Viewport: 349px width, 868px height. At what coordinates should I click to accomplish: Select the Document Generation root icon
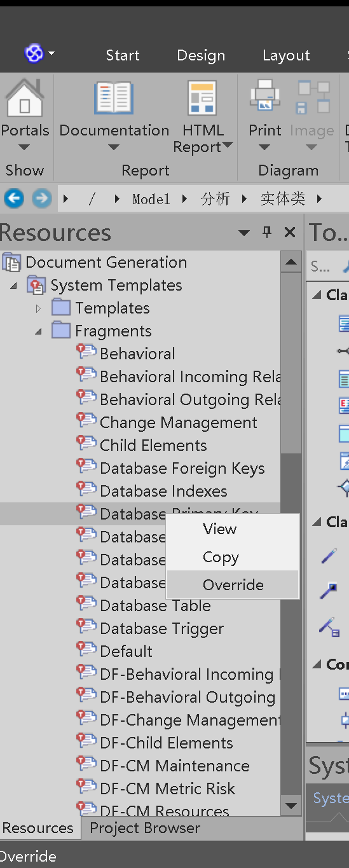(12, 262)
